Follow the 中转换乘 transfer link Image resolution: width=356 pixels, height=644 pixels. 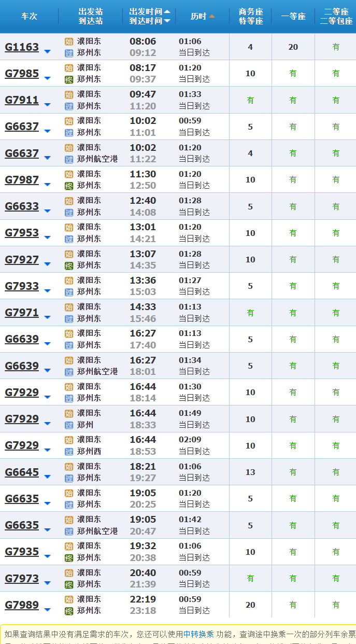(x=198, y=634)
